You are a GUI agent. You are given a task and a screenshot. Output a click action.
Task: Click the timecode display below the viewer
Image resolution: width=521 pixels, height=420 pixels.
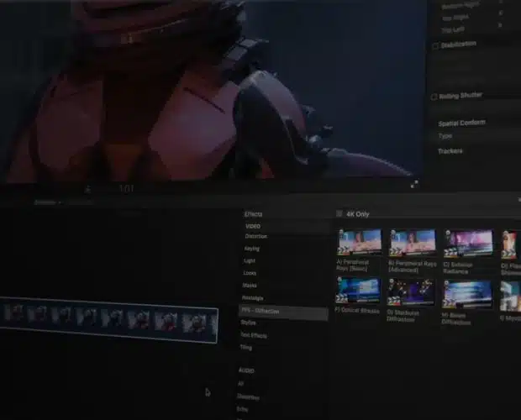(127, 189)
